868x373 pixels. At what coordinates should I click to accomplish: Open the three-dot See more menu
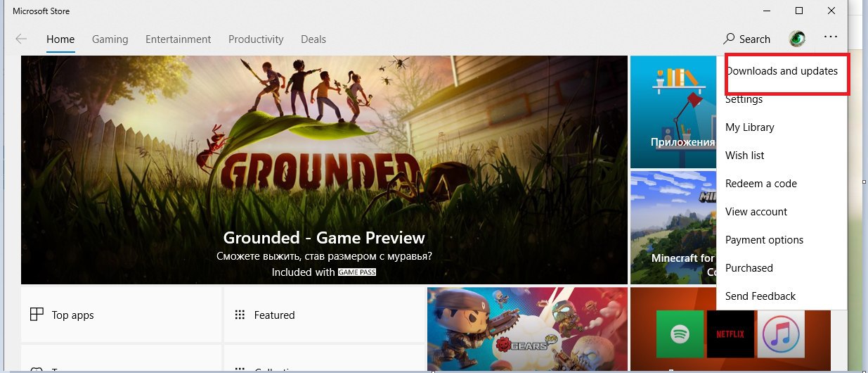pos(831,38)
